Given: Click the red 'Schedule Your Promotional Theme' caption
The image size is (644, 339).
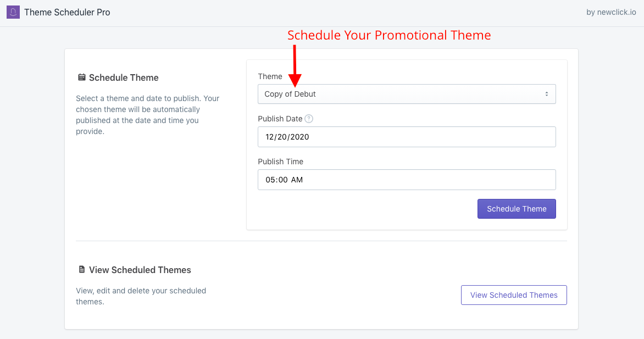Looking at the screenshot, I should tap(389, 35).
